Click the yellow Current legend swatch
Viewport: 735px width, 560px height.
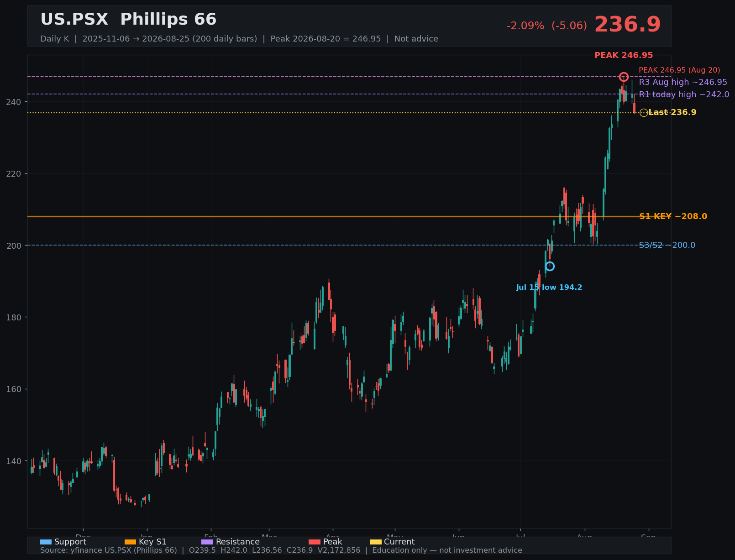pos(375,542)
